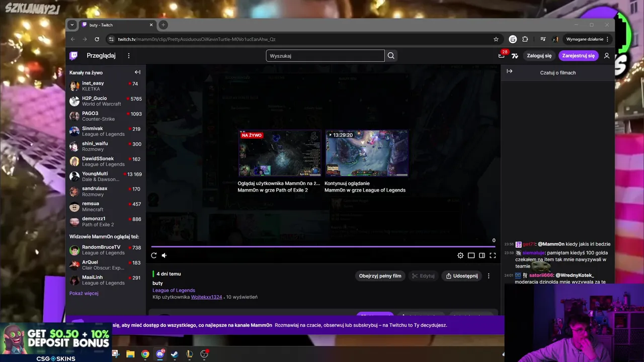Open the inet_easy channel
Screen dimensions: 644x362
pyautogui.click(x=106, y=86)
